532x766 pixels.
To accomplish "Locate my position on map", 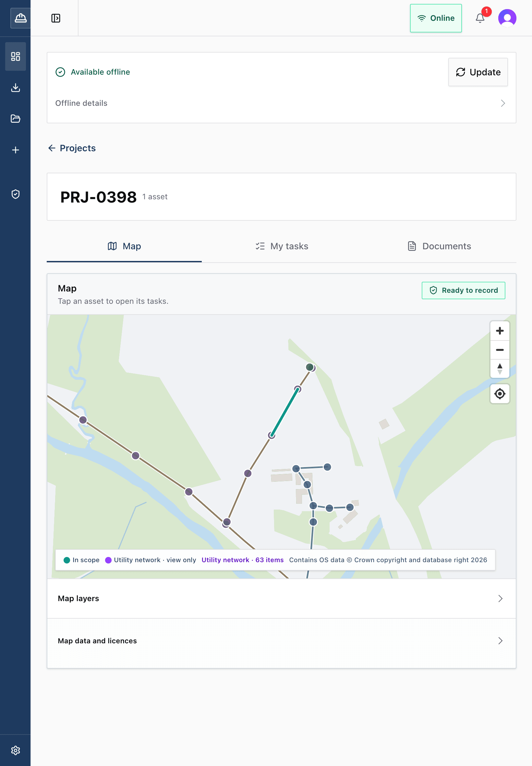I will pos(499,394).
